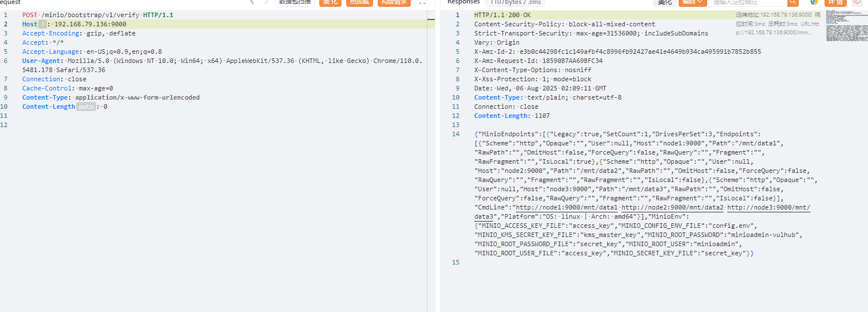Click the "minioadmin-vulhub" password value
The height and width of the screenshot is (312, 868).
click(764, 235)
